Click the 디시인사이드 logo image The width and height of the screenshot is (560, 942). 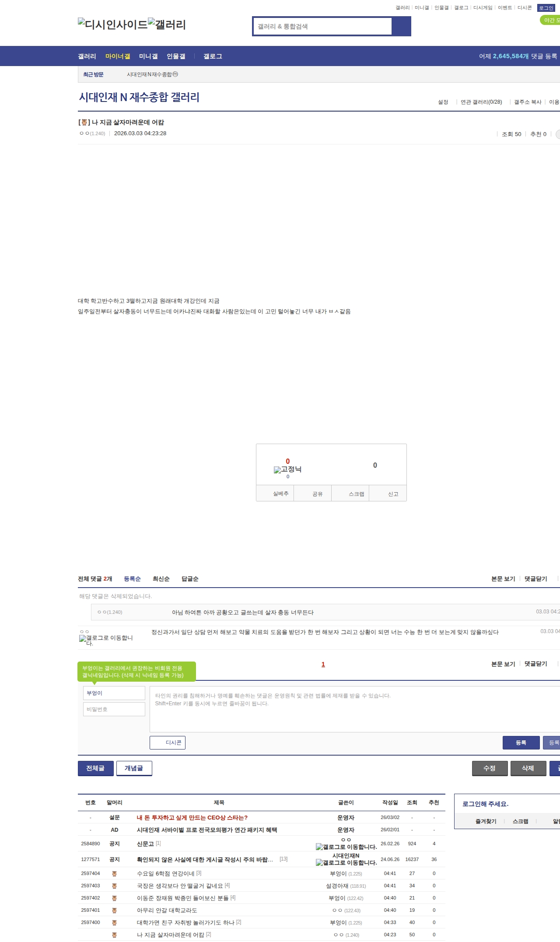(113, 24)
